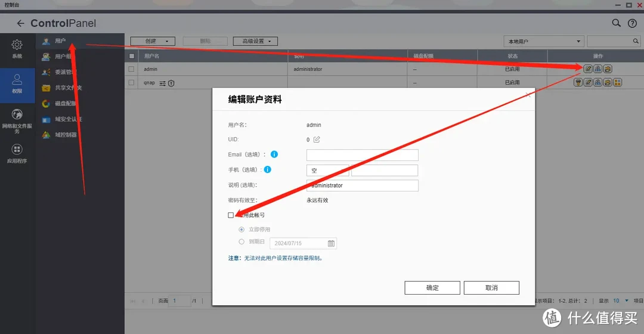Viewport: 644px width, 334px height.
Task: Open 用户组 in the sidebar
Action: 80,56
